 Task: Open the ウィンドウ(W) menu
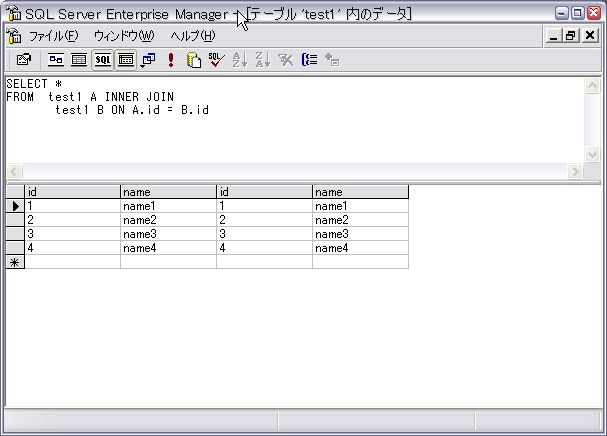124,36
